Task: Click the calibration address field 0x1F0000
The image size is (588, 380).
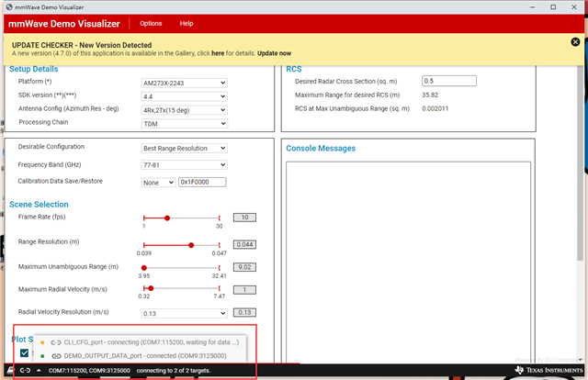Action: (202, 182)
